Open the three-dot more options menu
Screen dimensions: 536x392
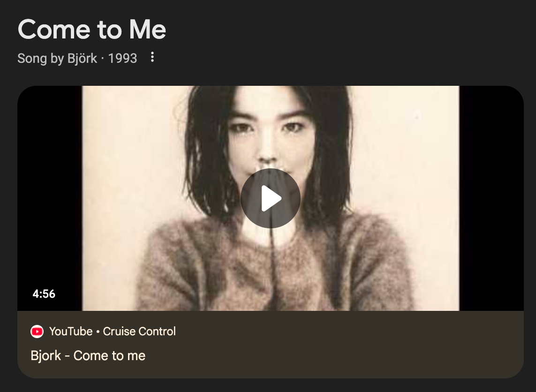pyautogui.click(x=152, y=57)
